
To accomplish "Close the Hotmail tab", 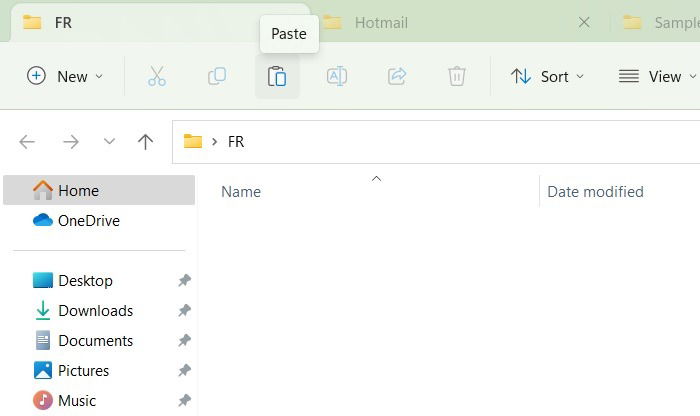I will pyautogui.click(x=584, y=22).
